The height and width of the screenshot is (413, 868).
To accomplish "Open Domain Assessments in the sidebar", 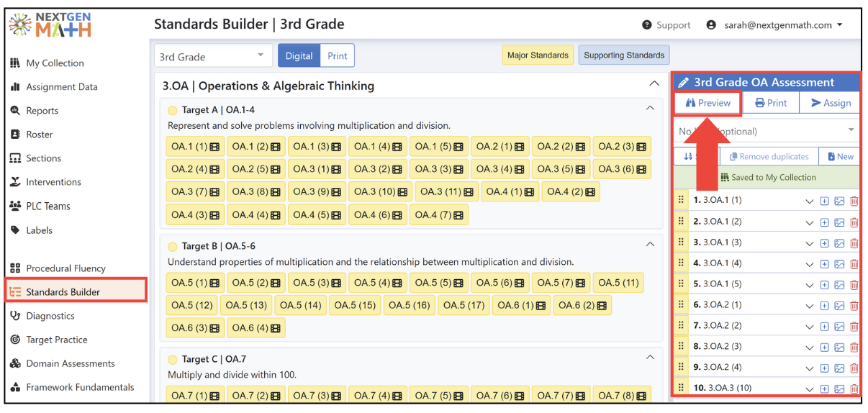I will point(62,363).
